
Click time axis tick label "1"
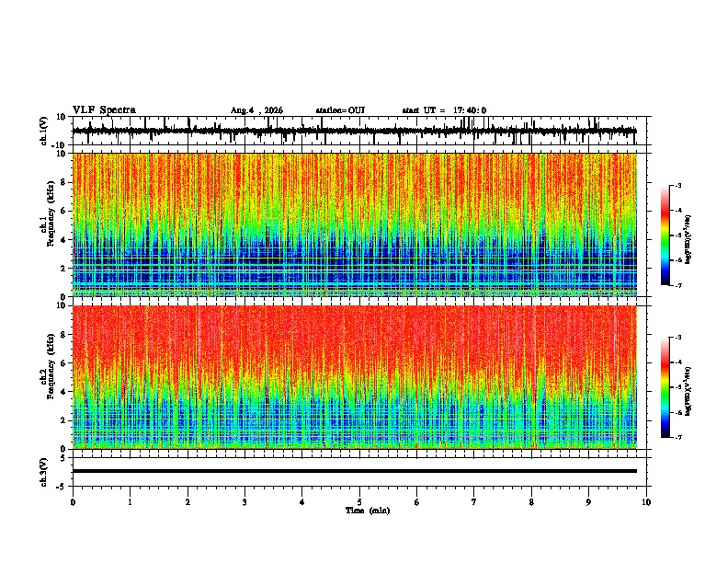(x=130, y=502)
